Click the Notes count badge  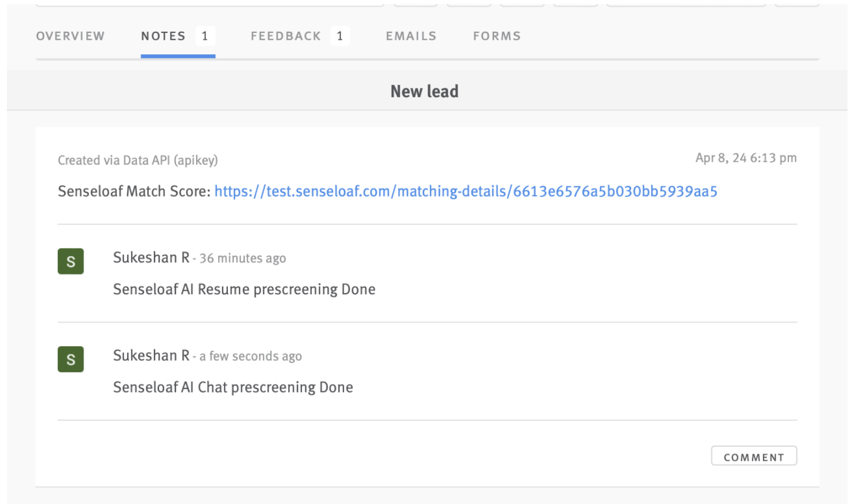pos(205,36)
